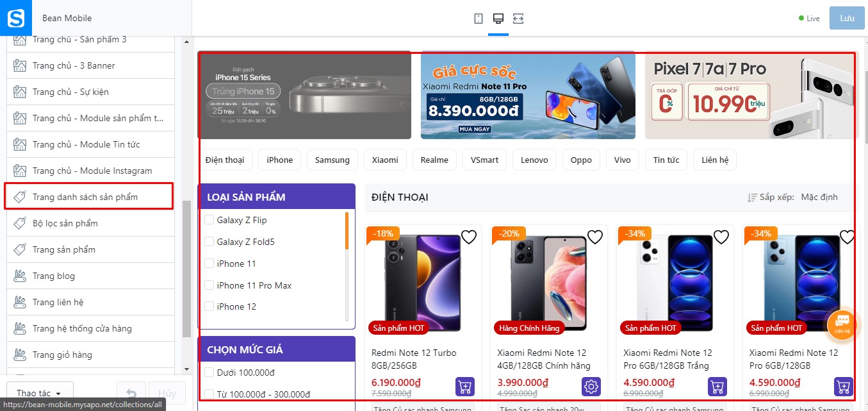This screenshot has height=411, width=868.
Task: Check the iPhone 11 Pro Max filter
Action: 209,285
